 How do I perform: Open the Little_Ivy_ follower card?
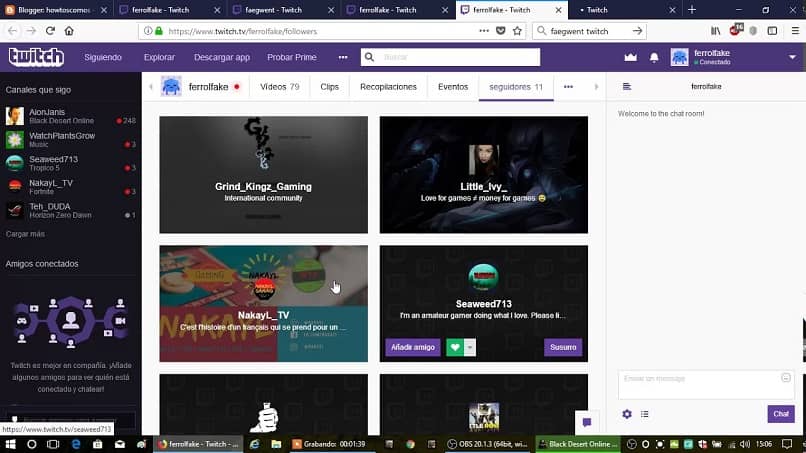[x=484, y=175]
